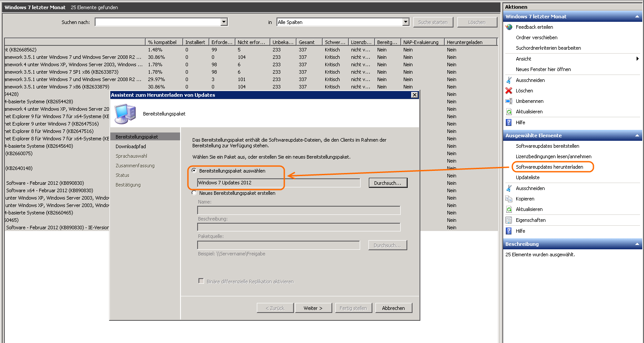
Task: Click the scissors Ausschneiden icon at top
Action: (509, 80)
